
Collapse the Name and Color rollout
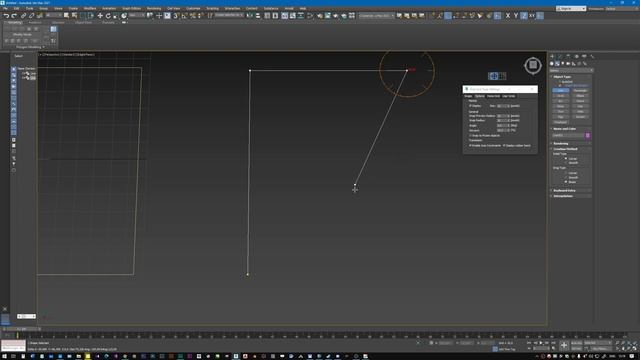point(571,129)
